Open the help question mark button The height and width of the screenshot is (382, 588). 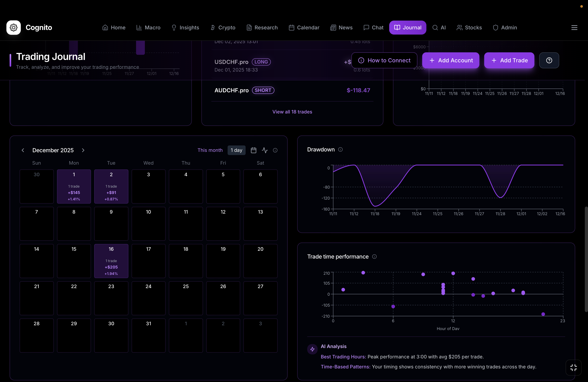tap(549, 61)
